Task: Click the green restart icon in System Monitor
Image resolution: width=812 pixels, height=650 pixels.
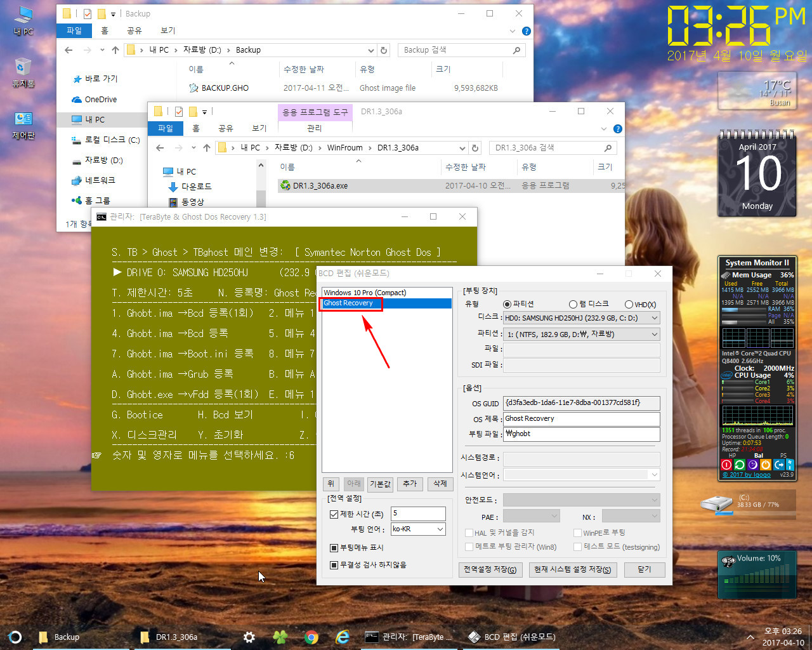Action: click(740, 465)
